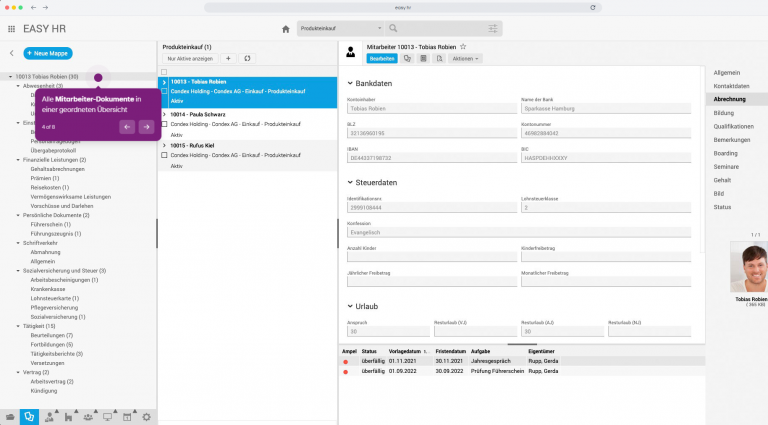Click the Bearbeiten button

click(x=368, y=59)
